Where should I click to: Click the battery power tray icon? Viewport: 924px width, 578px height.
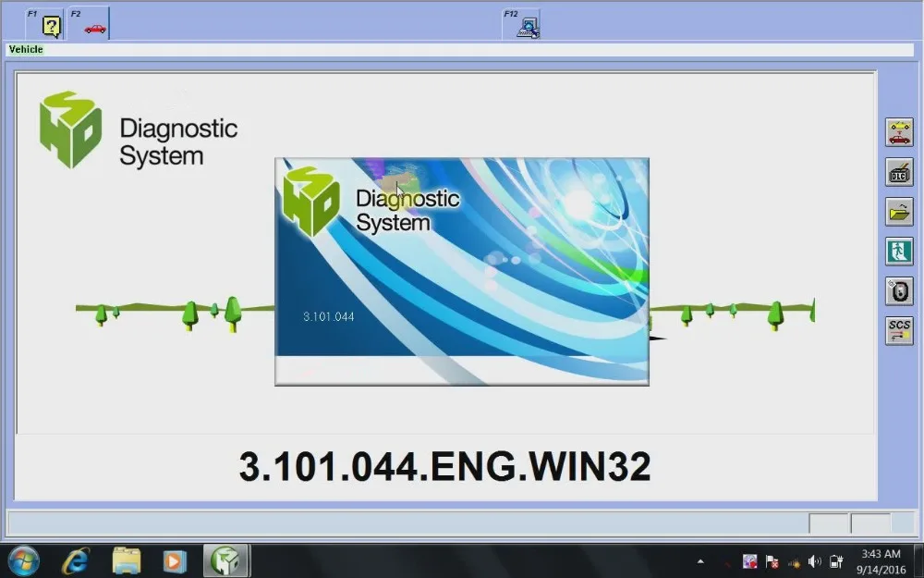click(x=836, y=561)
